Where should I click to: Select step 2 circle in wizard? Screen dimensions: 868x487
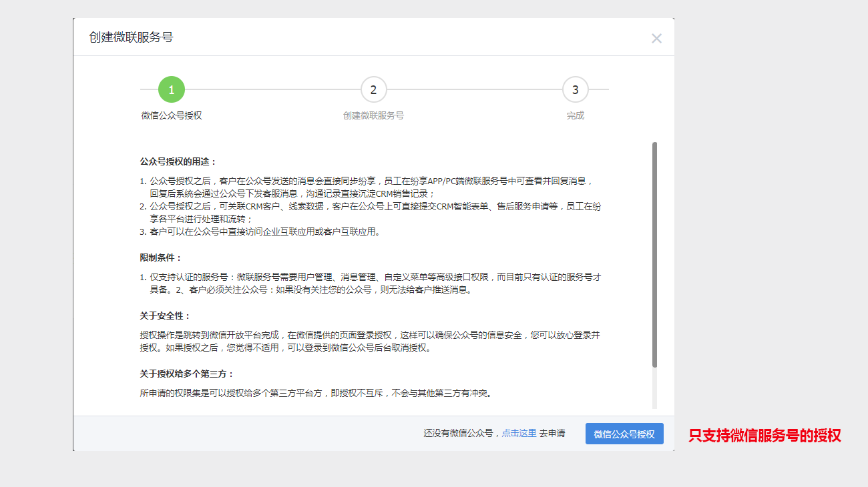373,89
